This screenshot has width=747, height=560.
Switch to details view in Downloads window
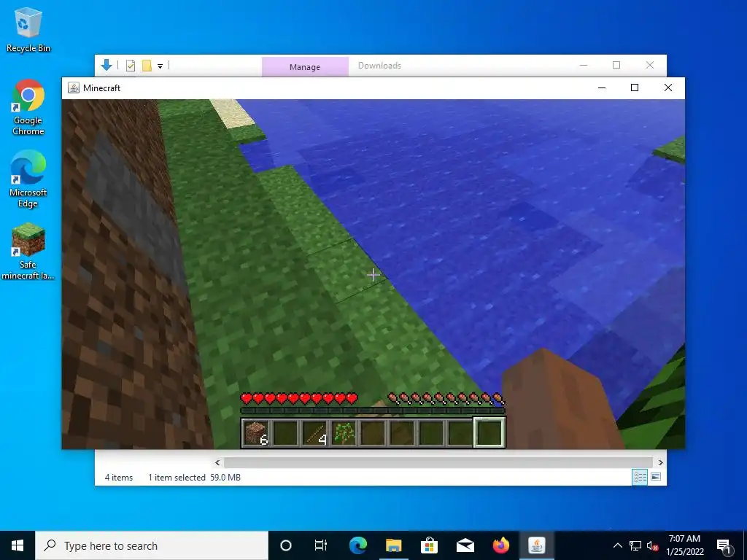click(640, 477)
